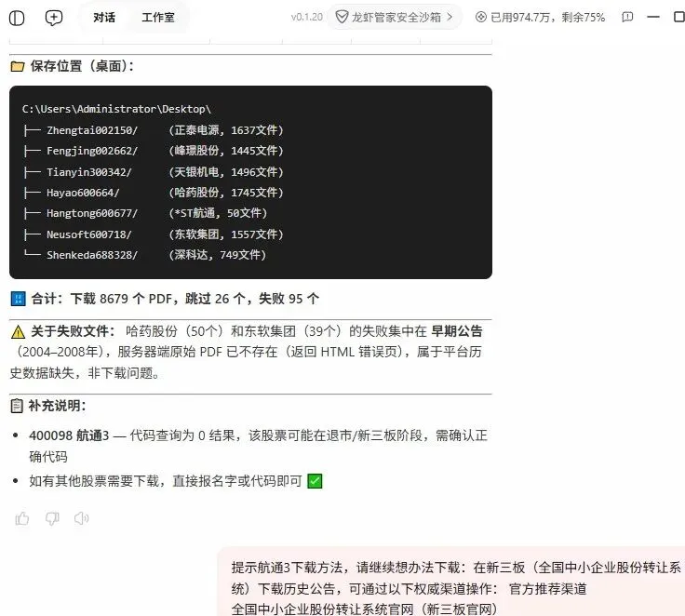The height and width of the screenshot is (616, 685).
Task: Like the response with thumbs-up icon
Action: click(x=22, y=518)
